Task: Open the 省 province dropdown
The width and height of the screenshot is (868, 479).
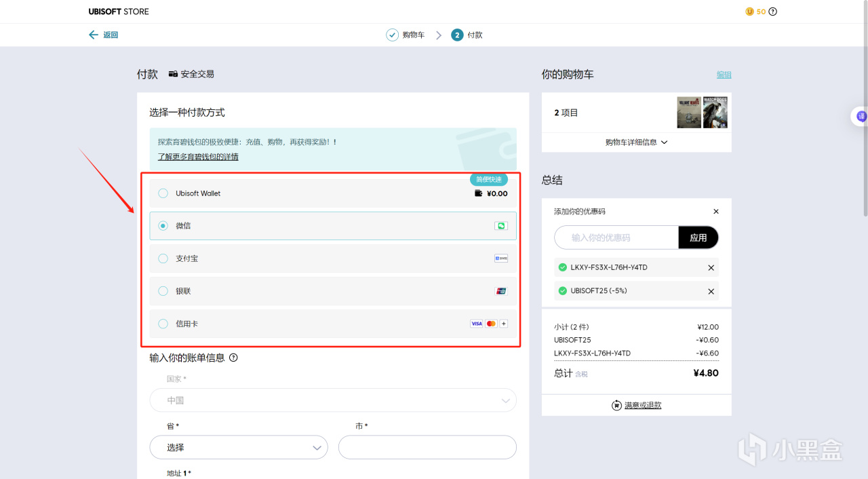Action: (239, 448)
